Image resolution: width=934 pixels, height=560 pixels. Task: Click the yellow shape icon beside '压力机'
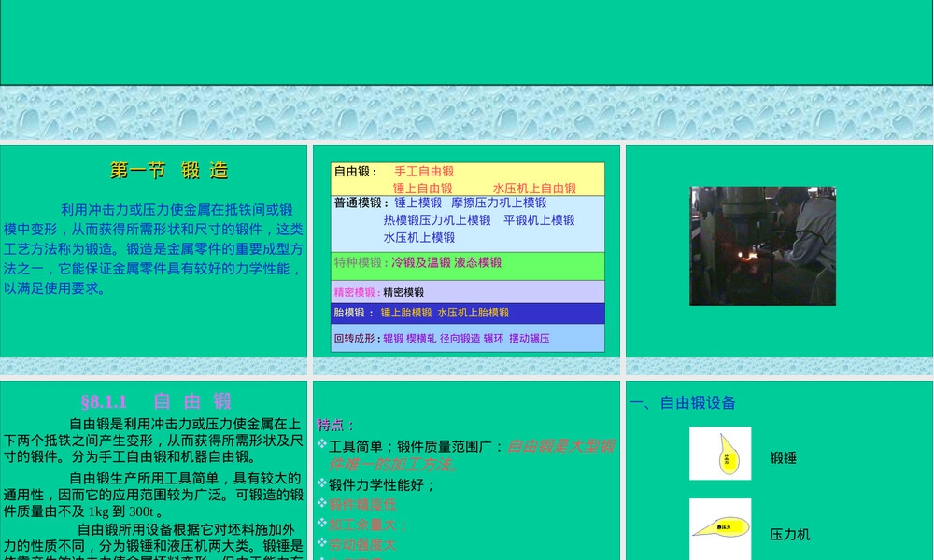[x=720, y=528]
